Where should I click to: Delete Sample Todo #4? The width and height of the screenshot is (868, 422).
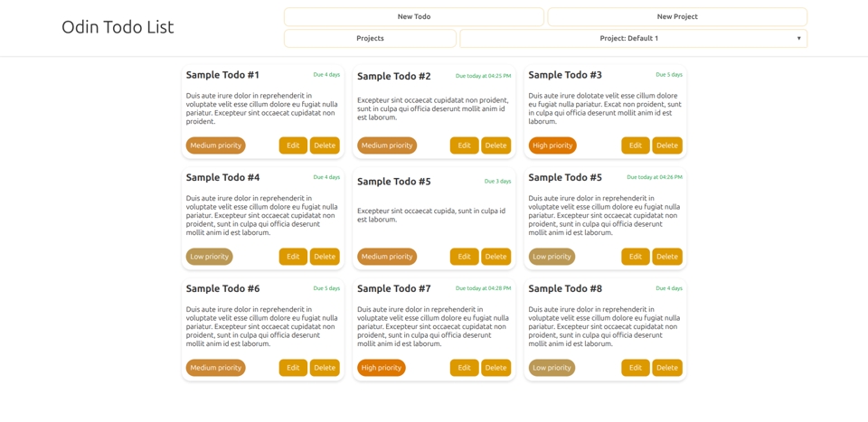[325, 257]
